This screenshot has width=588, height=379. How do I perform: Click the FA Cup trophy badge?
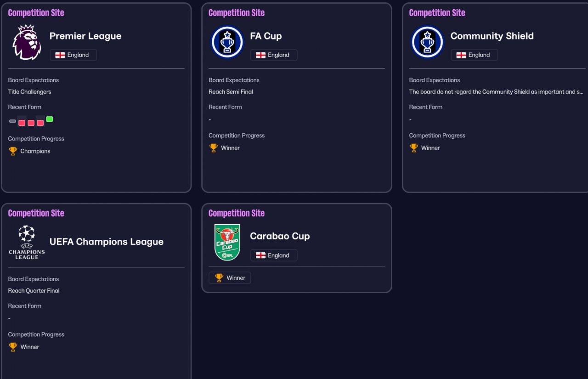227,42
